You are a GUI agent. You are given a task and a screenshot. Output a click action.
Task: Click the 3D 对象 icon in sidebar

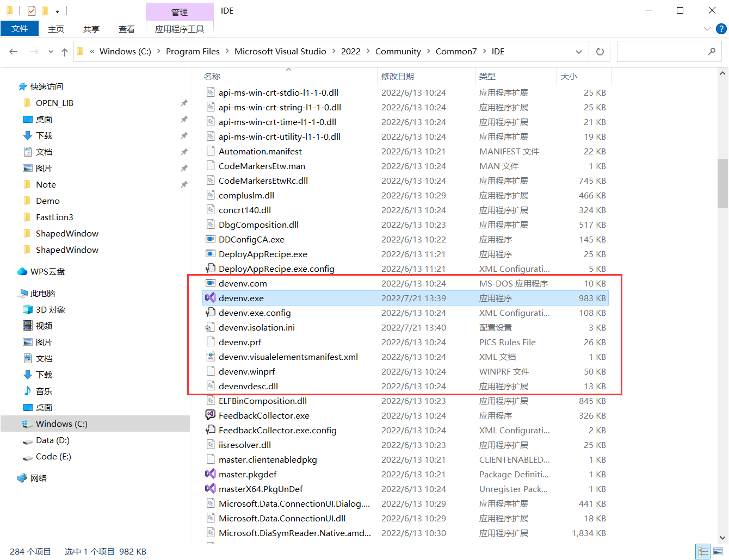[x=28, y=309]
